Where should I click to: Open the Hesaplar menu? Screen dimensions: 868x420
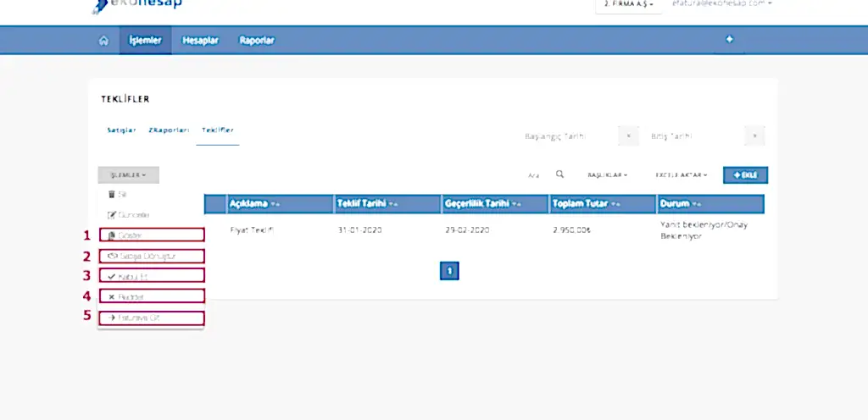[201, 41]
